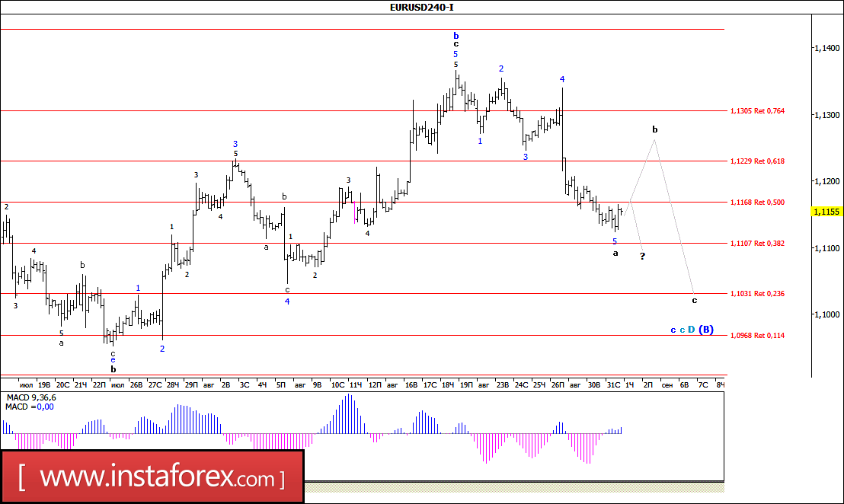The image size is (844, 504).
Task: Select the projected wave b label at forecast peak
Action: coord(655,129)
